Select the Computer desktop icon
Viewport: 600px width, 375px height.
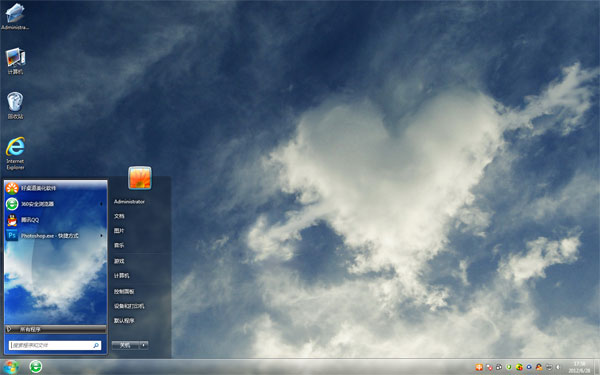(15, 60)
